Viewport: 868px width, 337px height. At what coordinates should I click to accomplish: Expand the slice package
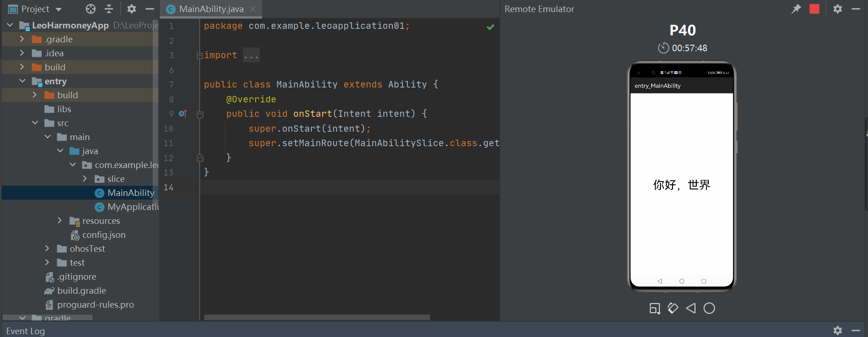click(x=85, y=179)
